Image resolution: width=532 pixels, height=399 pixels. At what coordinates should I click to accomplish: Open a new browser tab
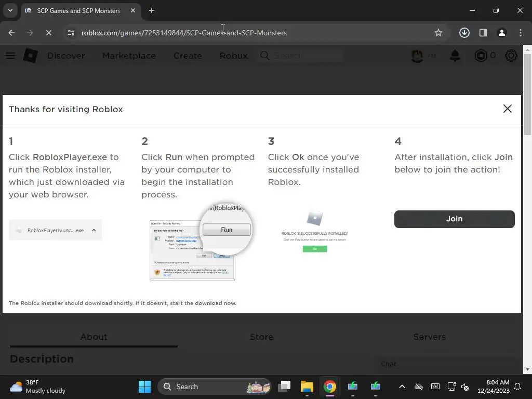[152, 10]
